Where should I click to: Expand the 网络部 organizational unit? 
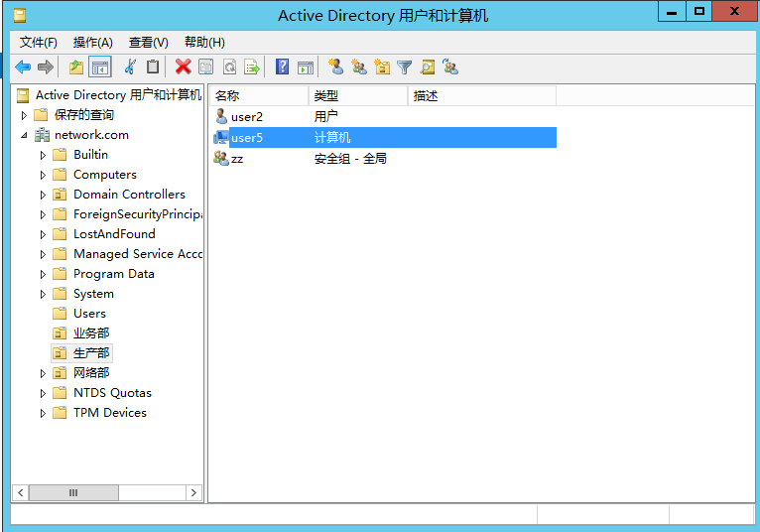43,373
